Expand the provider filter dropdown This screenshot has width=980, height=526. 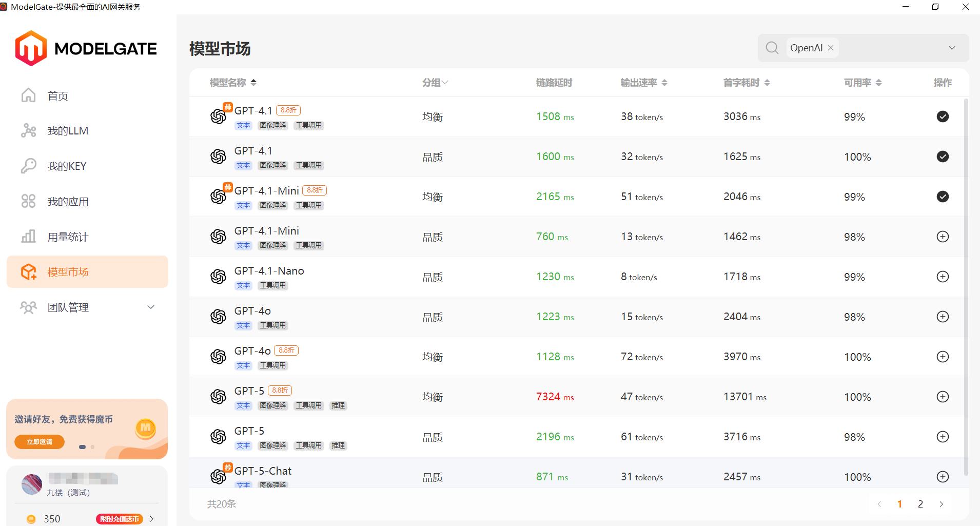tap(952, 48)
